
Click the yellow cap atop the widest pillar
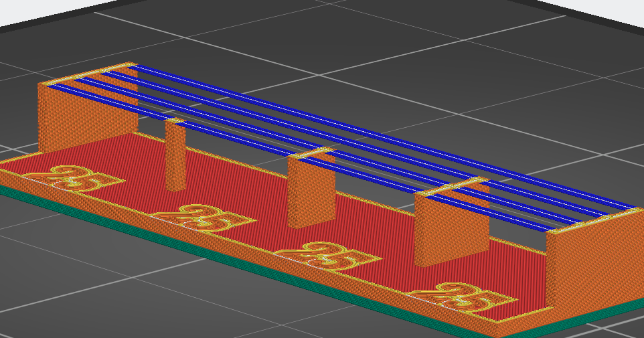click(450, 187)
